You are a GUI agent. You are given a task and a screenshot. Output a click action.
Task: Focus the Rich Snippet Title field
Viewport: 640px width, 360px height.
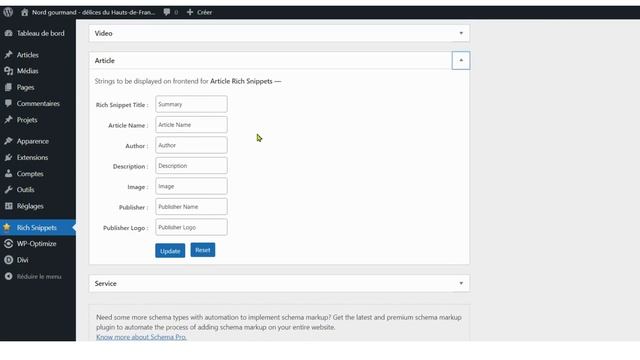pos(191,104)
